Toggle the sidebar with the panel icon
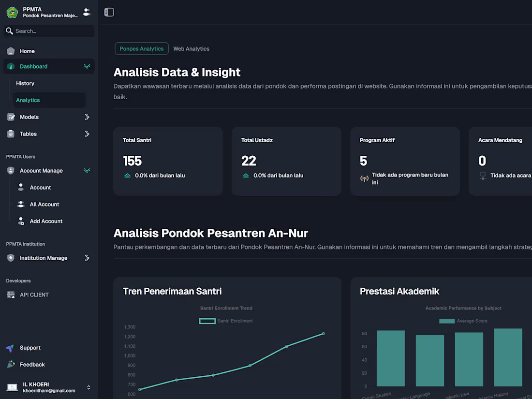 click(109, 12)
